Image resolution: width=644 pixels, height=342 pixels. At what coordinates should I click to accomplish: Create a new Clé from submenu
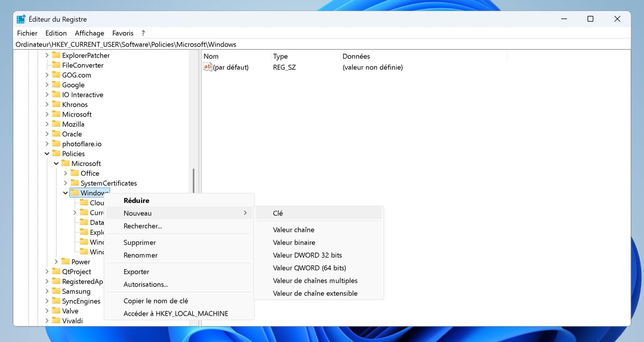coord(319,213)
